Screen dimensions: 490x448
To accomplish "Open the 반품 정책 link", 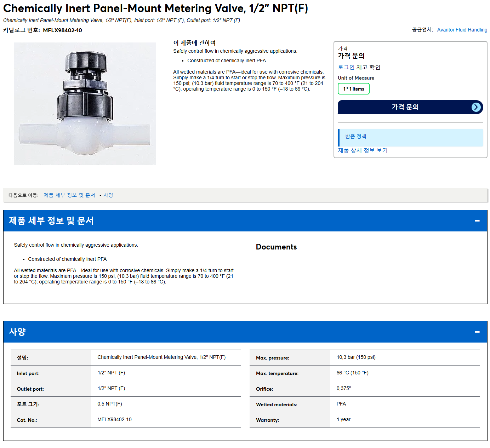I will coord(355,137).
